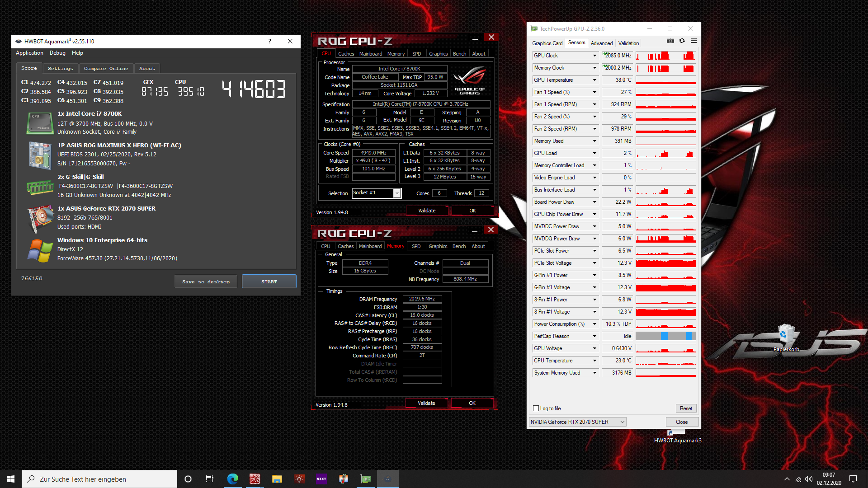Open Mainboard tab in CPU-Z processor window
The height and width of the screenshot is (488, 868).
tap(371, 54)
